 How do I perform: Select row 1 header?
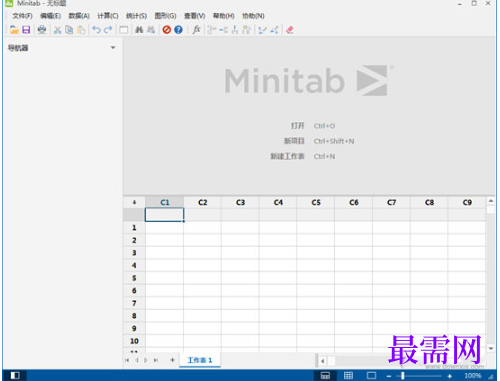(x=134, y=228)
